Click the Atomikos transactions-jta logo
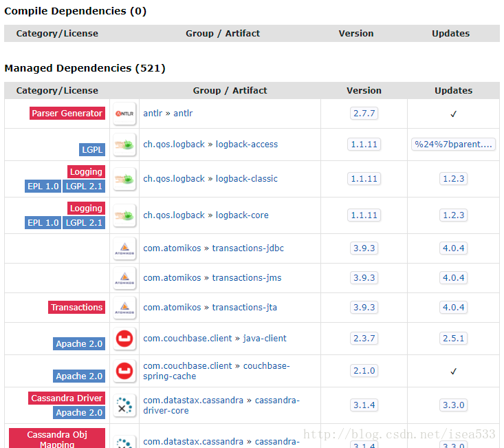The width and height of the screenshot is (504, 448). coord(124,308)
